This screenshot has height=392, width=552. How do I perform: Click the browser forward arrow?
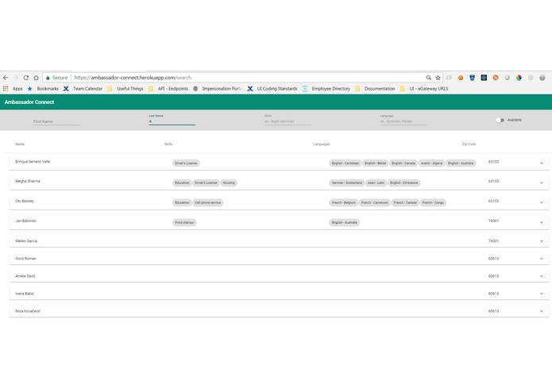coord(16,78)
